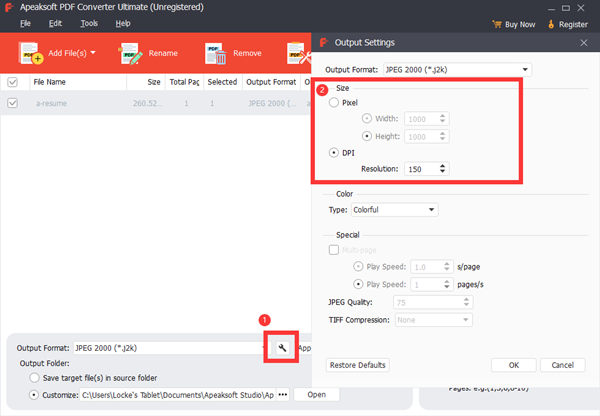Image resolution: width=600 pixels, height=416 pixels.
Task: Click the Buy Now cart icon
Action: pos(497,24)
